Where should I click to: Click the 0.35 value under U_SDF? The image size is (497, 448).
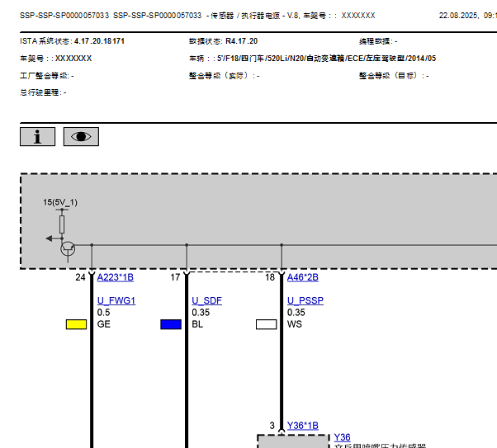coord(201,313)
